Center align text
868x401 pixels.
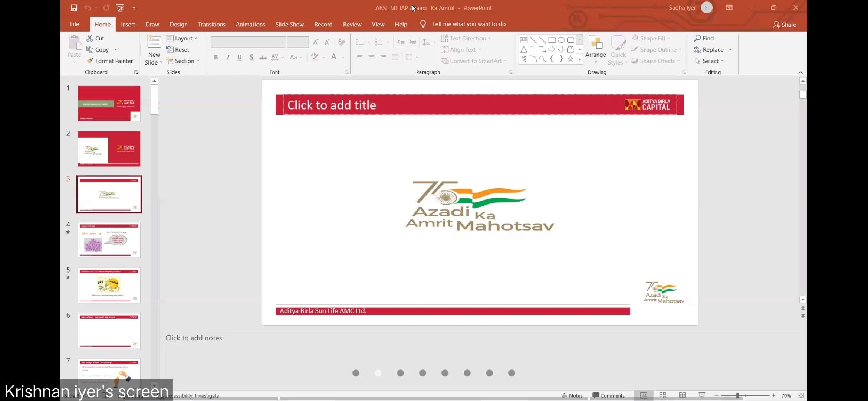(371, 57)
